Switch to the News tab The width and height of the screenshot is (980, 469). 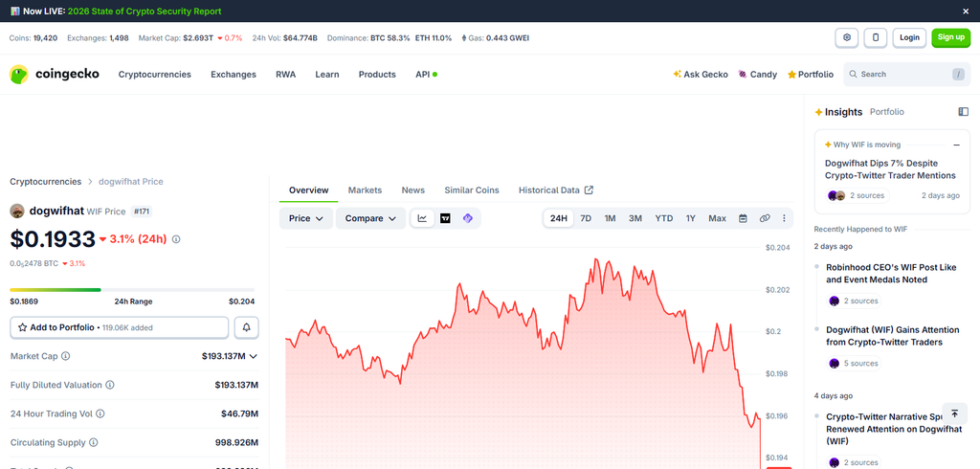point(413,190)
